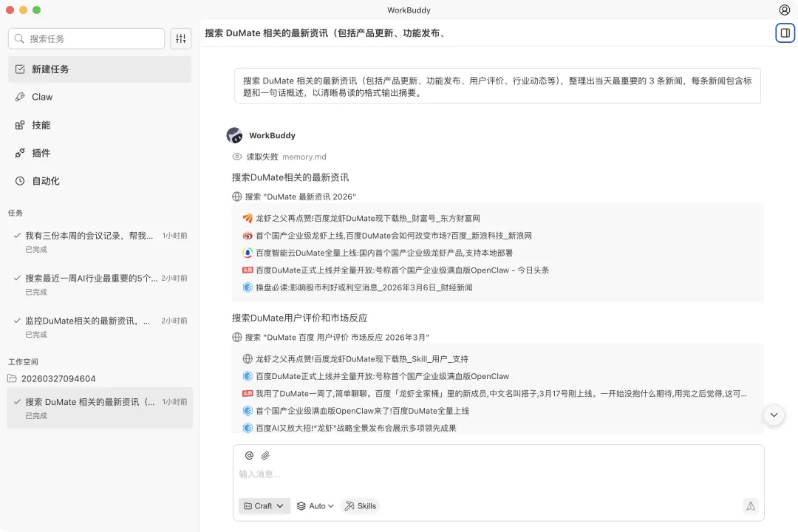
Task: Click the 自动化 clock icon
Action: coord(20,181)
